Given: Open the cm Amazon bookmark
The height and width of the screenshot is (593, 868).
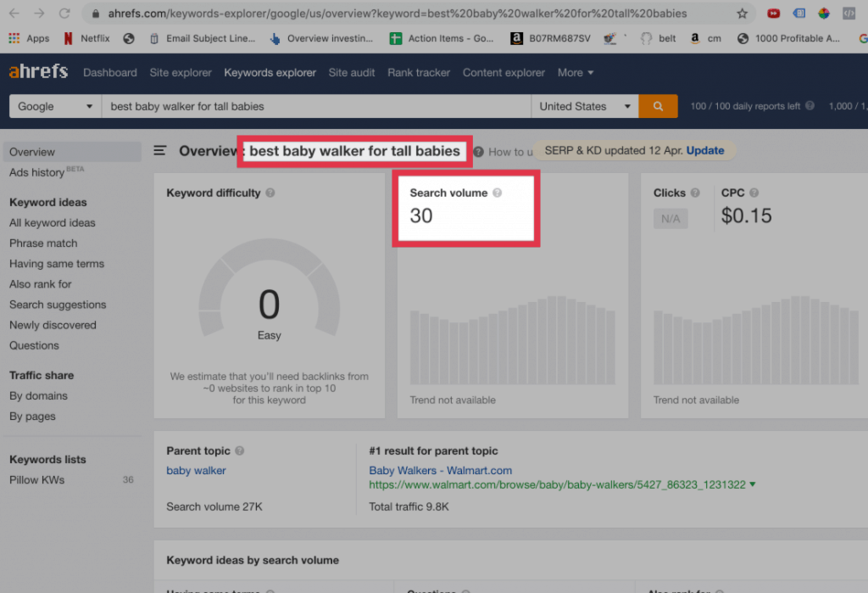Looking at the screenshot, I should 706,38.
